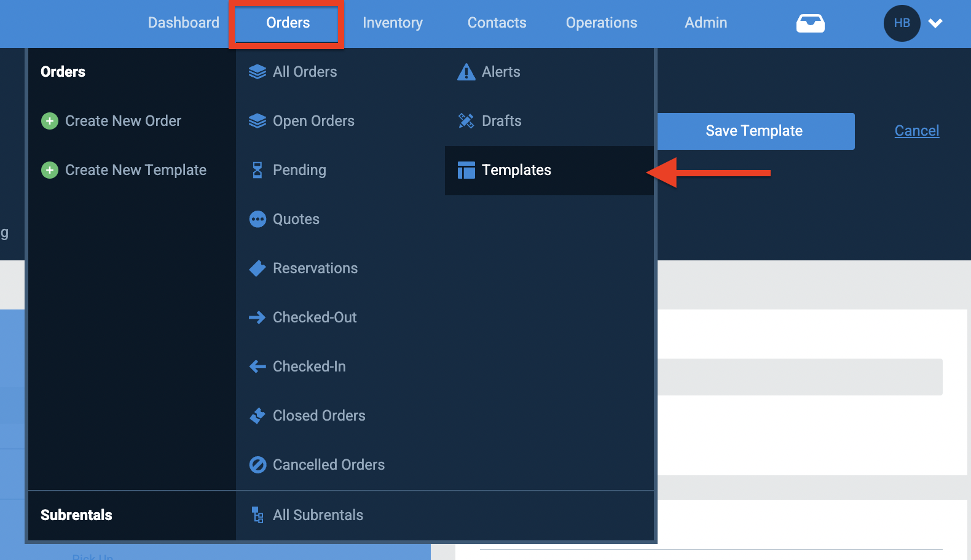Click the Drafts pencil-ruler icon
Viewport: 971px width, 560px height.
pos(466,121)
